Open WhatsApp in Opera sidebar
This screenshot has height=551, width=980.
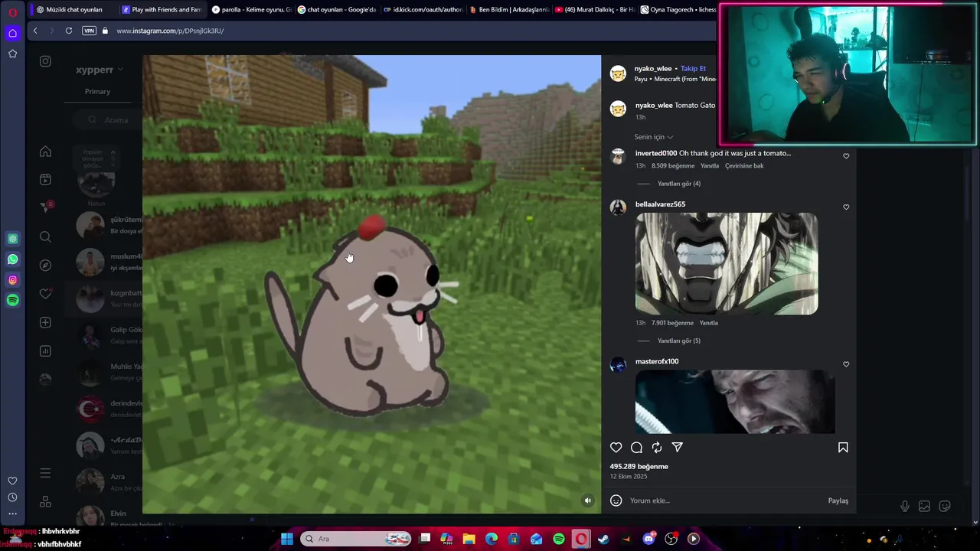pos(12,259)
